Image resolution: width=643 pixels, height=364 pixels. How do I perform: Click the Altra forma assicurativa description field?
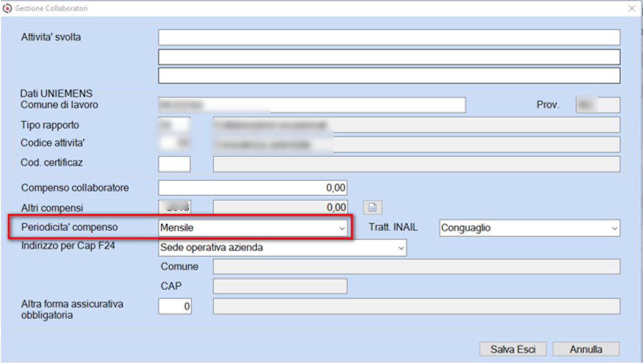(417, 306)
